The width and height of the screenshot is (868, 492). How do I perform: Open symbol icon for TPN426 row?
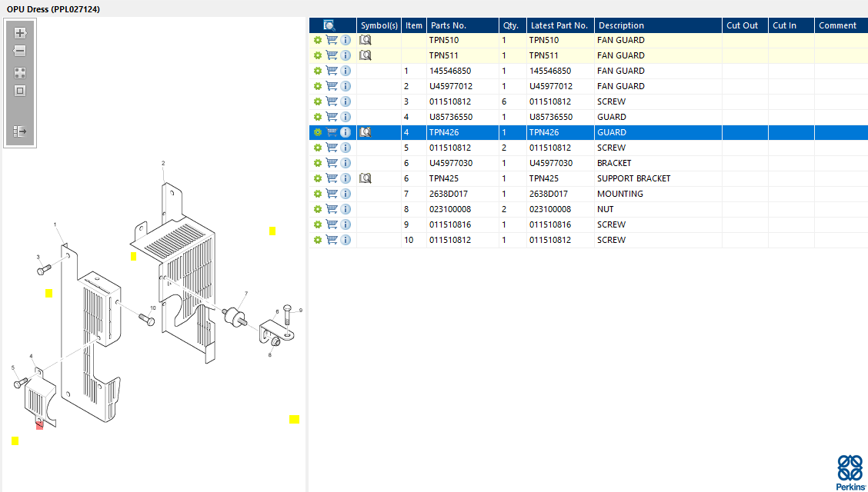[366, 132]
